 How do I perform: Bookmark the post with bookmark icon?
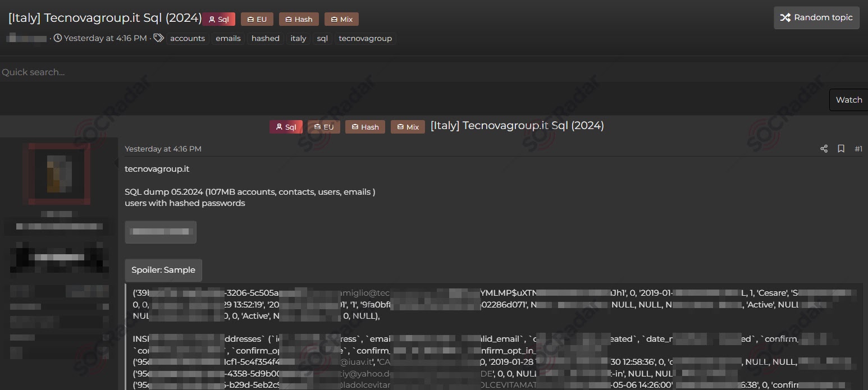[x=841, y=149]
